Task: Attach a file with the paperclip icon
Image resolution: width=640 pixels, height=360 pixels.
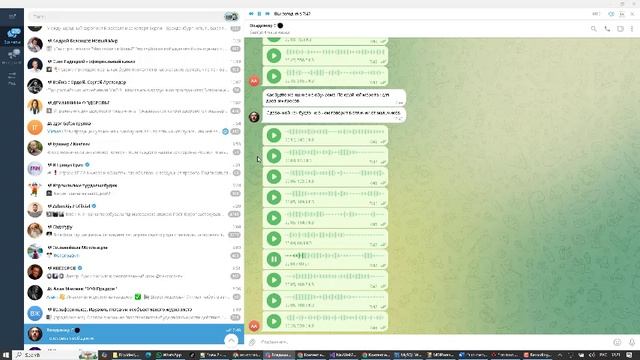Action: (x=252, y=342)
